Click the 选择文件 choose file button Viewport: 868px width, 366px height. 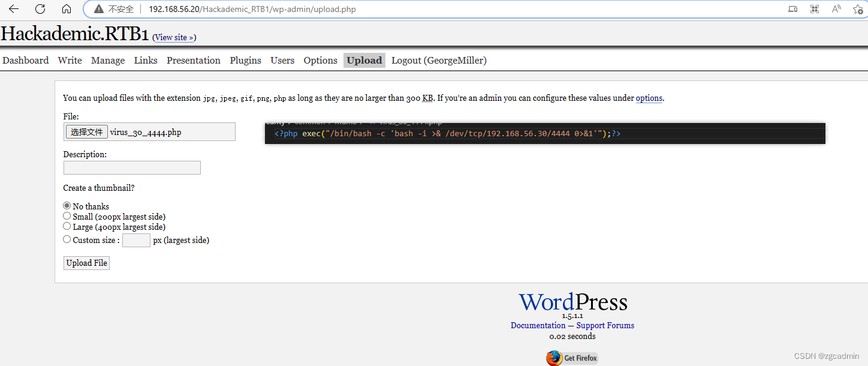click(87, 132)
